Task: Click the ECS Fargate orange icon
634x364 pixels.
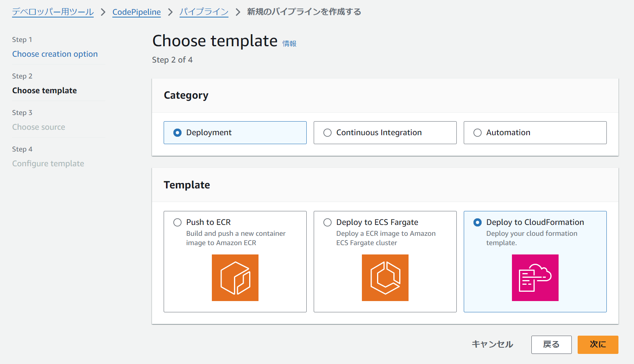Action: click(x=385, y=278)
